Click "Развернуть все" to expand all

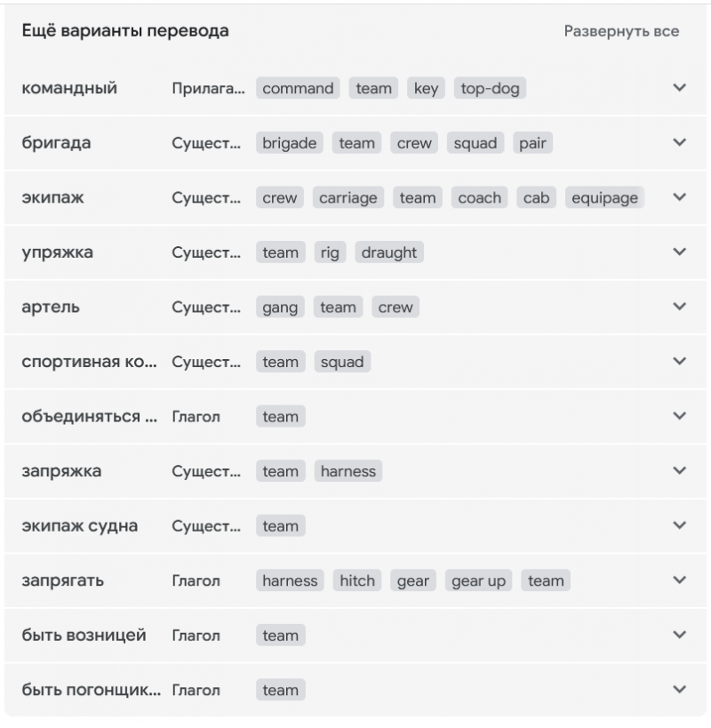click(621, 31)
